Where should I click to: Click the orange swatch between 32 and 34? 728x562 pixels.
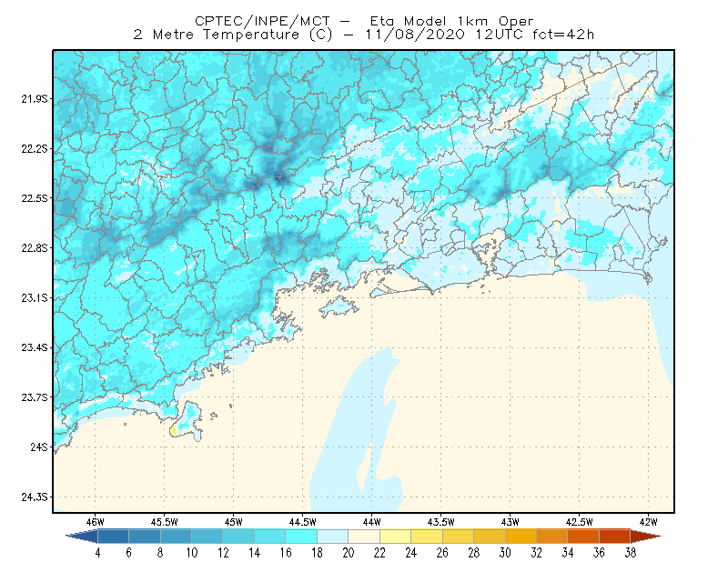point(552,537)
